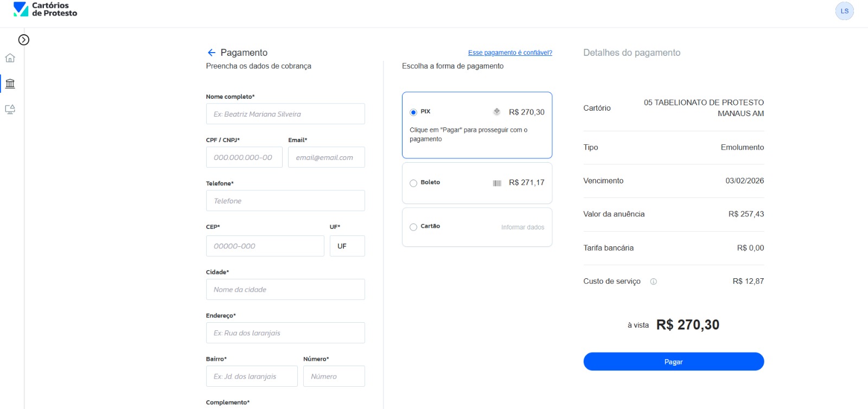Click the PIX logo icon
Image resolution: width=868 pixels, height=409 pixels.
coord(496,112)
